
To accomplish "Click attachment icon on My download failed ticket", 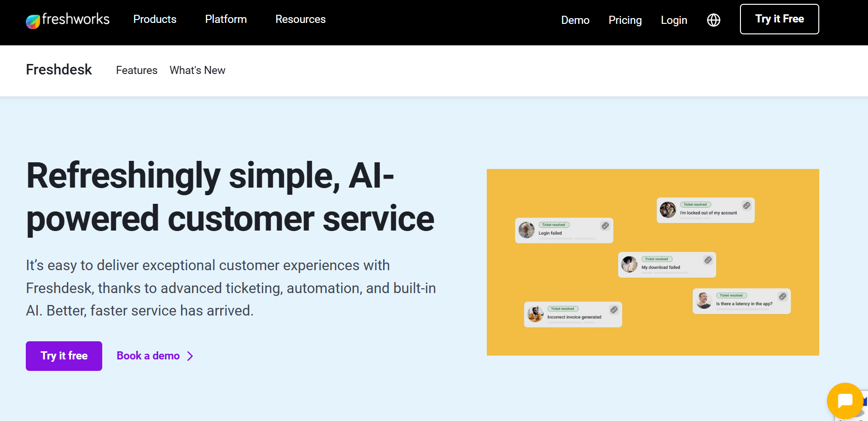I will (708, 260).
